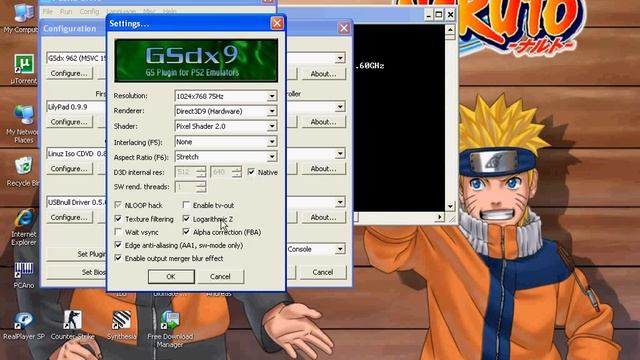The image size is (640, 360).
Task: Click console horizontal scroll right arrow
Action: 440,217
